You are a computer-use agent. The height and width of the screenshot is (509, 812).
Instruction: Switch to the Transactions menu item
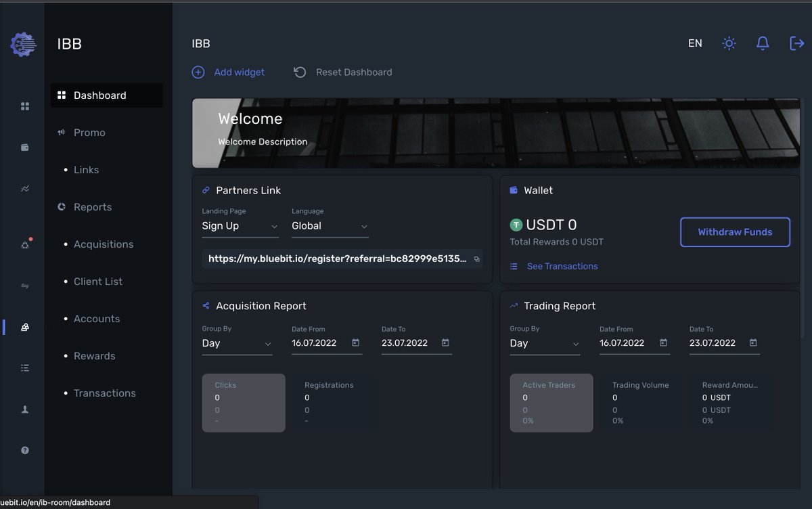point(104,393)
